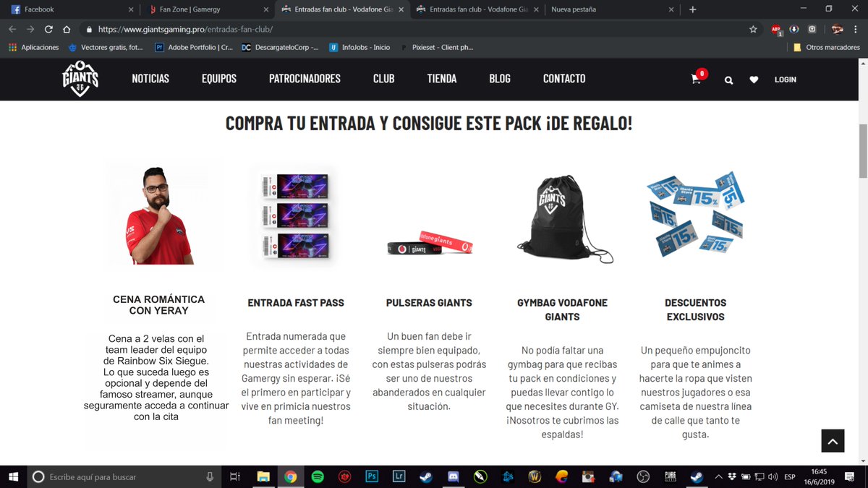Open the BLOG menu item

tap(500, 79)
